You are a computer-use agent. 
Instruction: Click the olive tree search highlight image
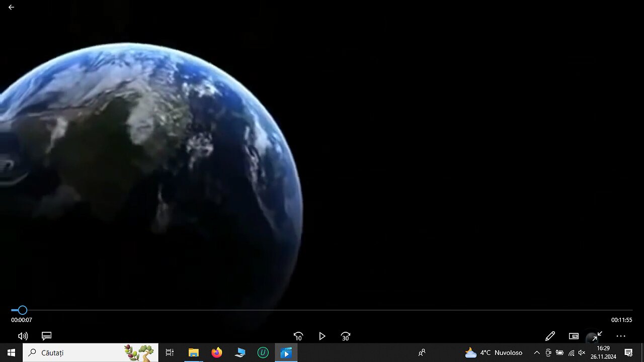tap(139, 352)
